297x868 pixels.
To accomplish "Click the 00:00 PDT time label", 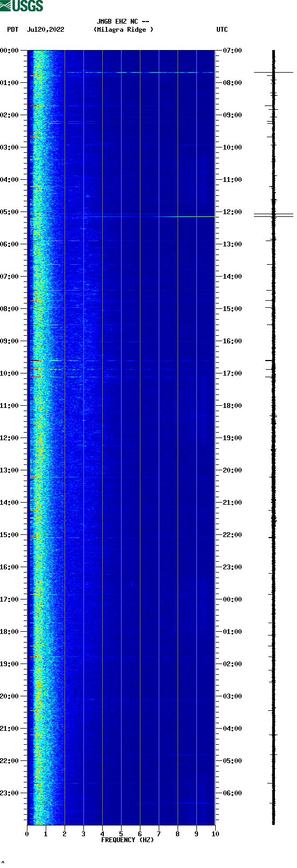I will click(x=10, y=51).
